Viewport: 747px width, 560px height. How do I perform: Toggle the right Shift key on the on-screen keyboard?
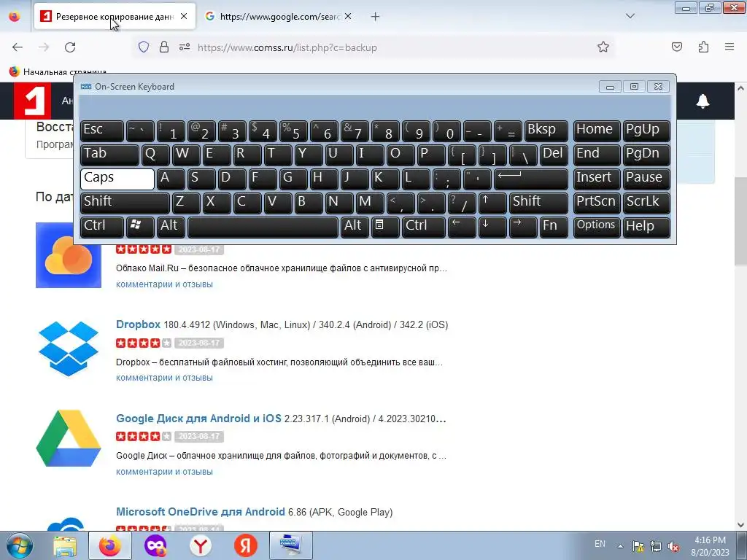pos(539,203)
